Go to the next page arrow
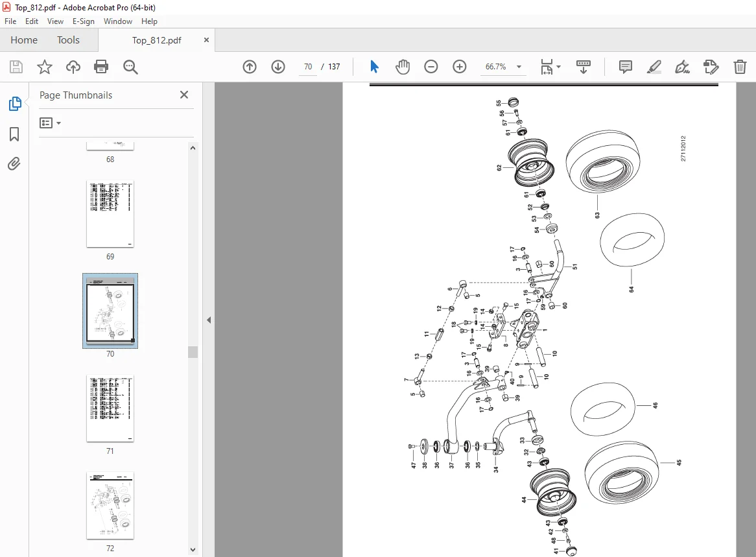Viewport: 756px width, 557px height. (278, 67)
